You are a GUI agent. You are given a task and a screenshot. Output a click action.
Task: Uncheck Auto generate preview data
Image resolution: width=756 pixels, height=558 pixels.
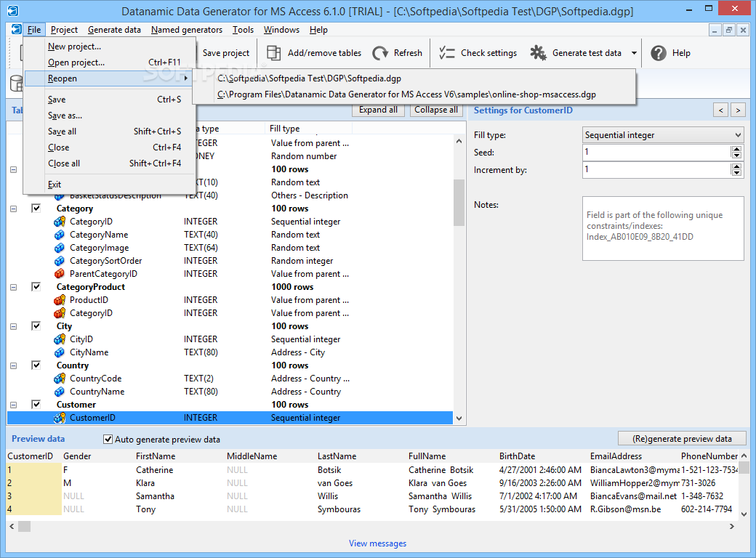[108, 440]
